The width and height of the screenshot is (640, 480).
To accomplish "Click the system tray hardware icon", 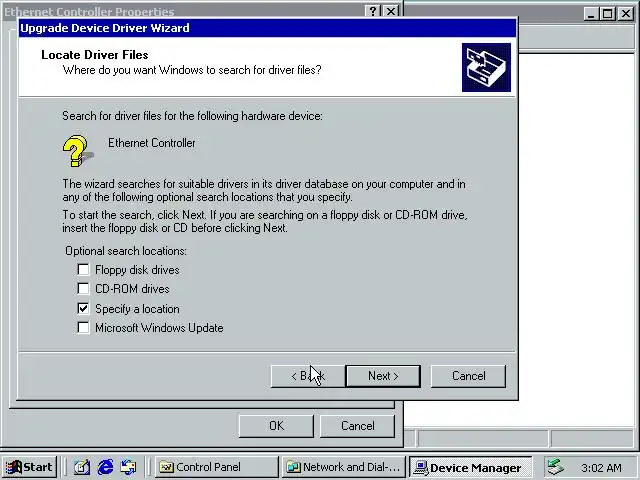I will [556, 467].
